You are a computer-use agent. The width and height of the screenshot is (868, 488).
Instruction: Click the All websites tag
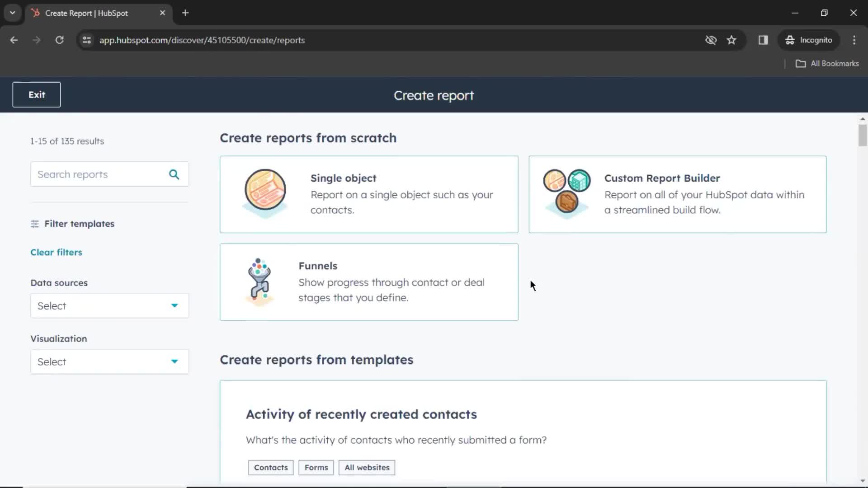(367, 468)
